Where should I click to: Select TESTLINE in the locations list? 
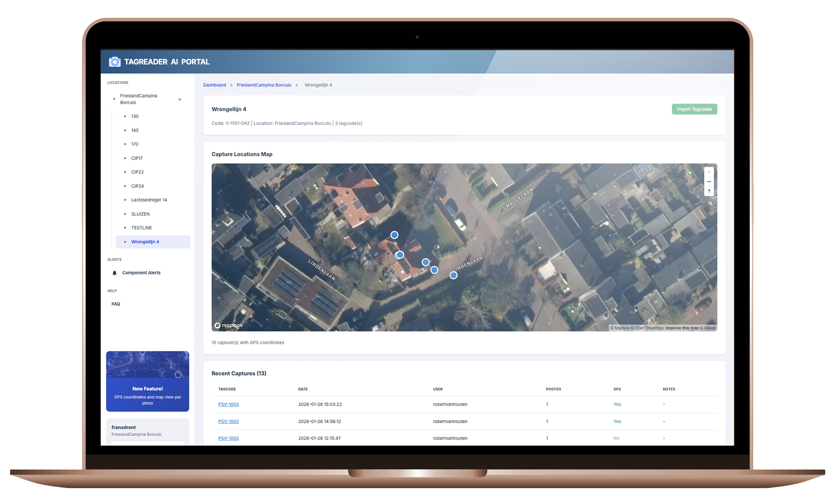coord(141,228)
